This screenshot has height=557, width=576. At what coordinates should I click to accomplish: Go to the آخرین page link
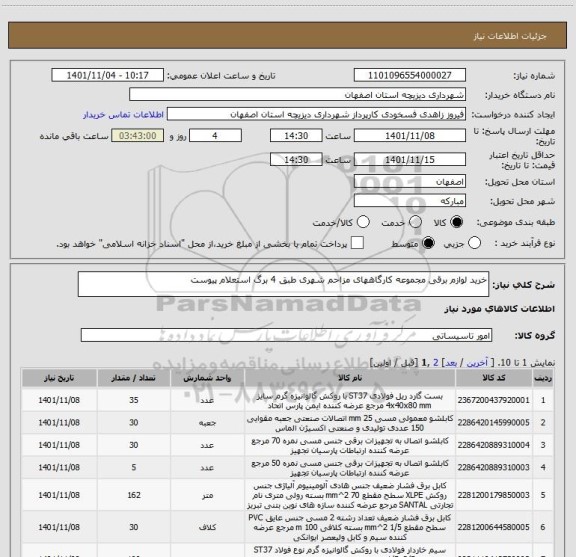tap(477, 363)
